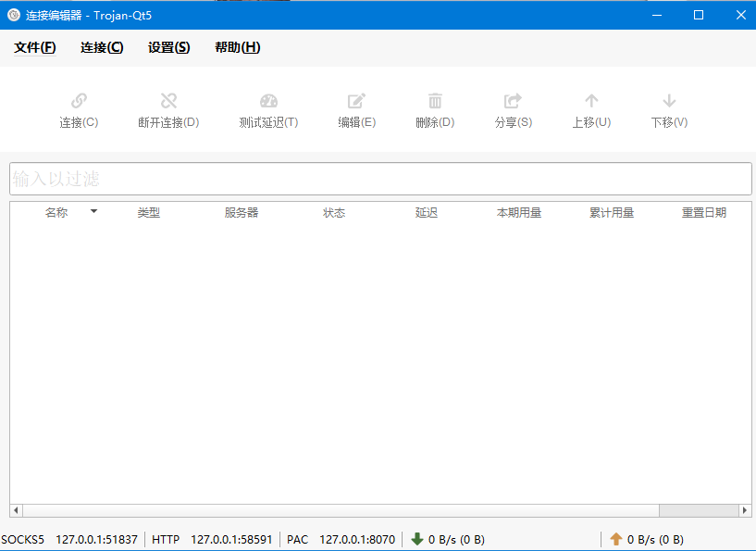Click the Trojan-Qt5 app icon in title bar
This screenshot has height=551, width=756.
point(14,15)
